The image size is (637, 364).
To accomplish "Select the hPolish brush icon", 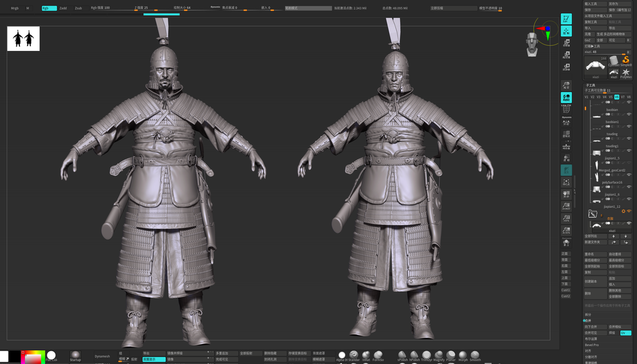I will click(x=414, y=356).
